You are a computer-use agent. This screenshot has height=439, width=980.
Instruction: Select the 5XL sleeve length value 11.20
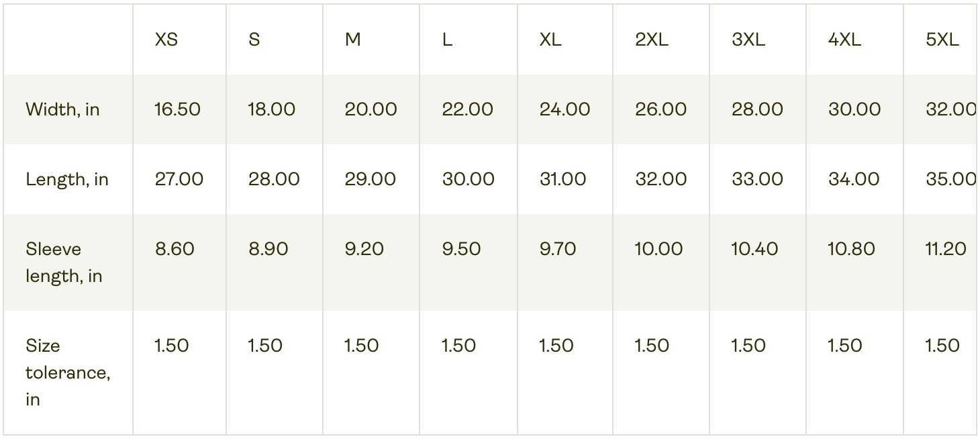click(946, 249)
